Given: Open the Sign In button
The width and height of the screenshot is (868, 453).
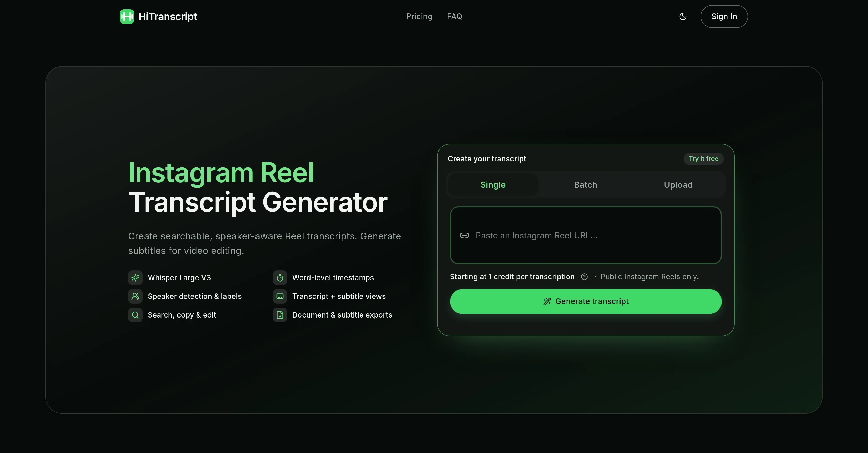Looking at the screenshot, I should coord(724,17).
